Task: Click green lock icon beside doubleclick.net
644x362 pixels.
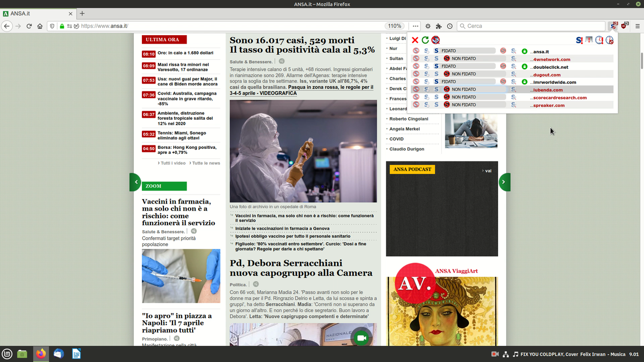Action: tap(524, 67)
